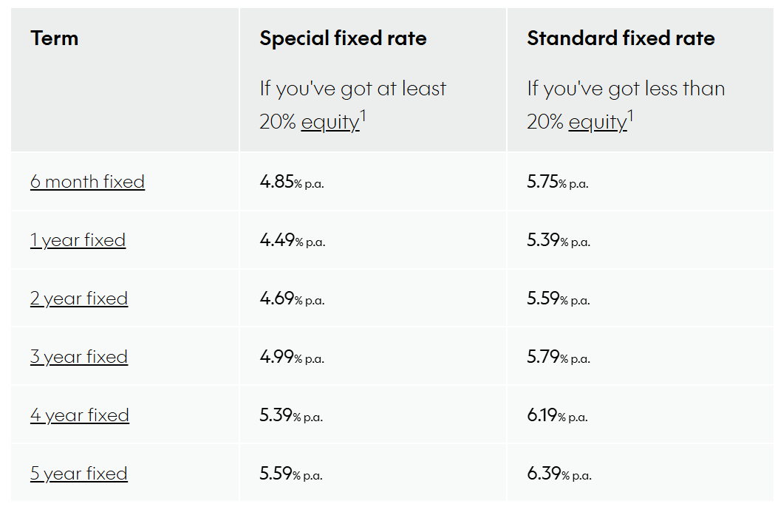The image size is (775, 532).
Task: Click the 6.19% p.a. standard rate value
Action: pos(557,415)
